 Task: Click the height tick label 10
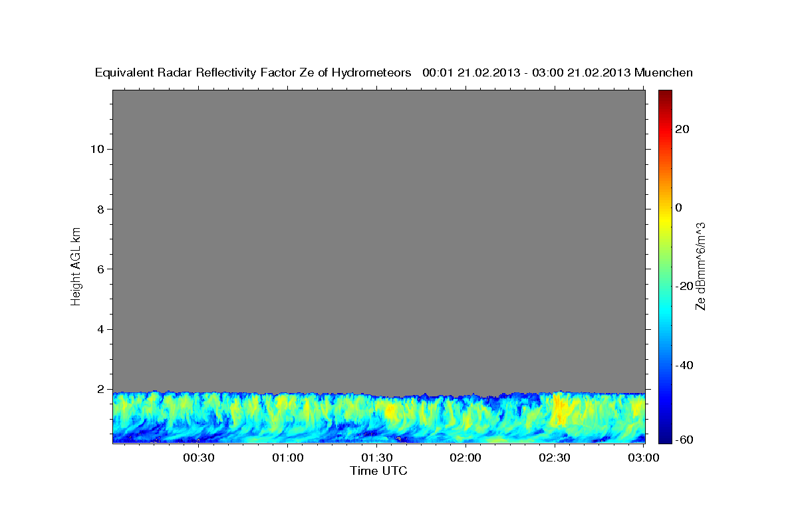tap(96, 149)
